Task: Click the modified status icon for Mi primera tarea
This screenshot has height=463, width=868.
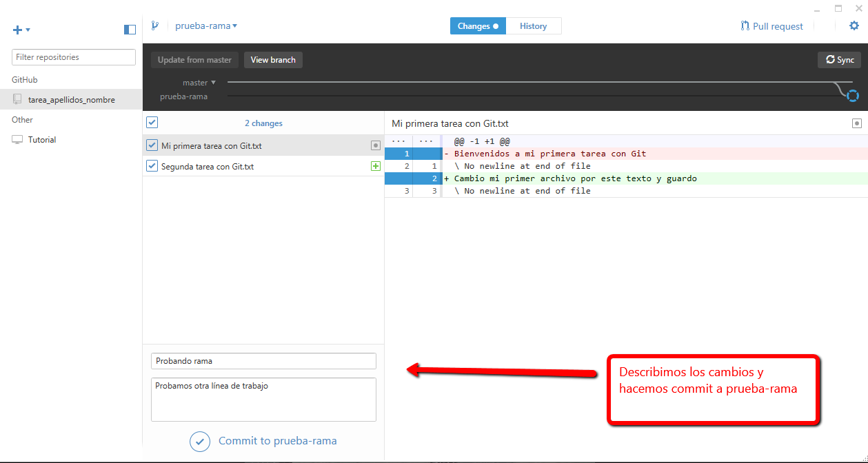Action: [x=375, y=145]
